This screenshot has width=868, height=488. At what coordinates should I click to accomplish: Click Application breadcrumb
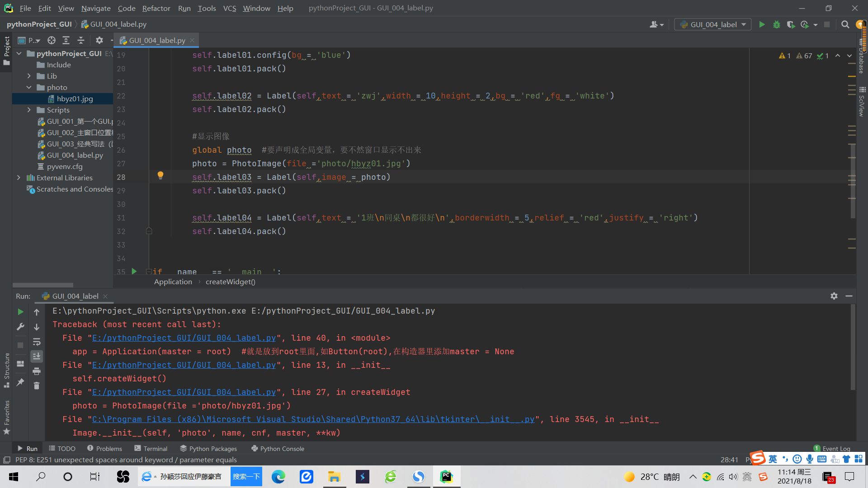click(x=173, y=282)
